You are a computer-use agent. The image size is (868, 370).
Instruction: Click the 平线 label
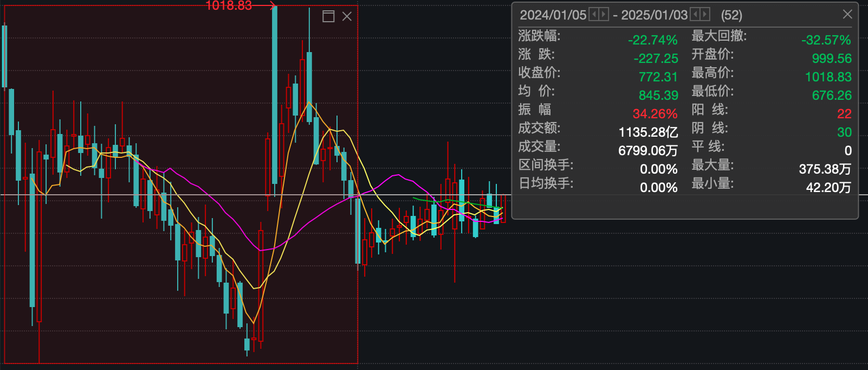pyautogui.click(x=708, y=146)
